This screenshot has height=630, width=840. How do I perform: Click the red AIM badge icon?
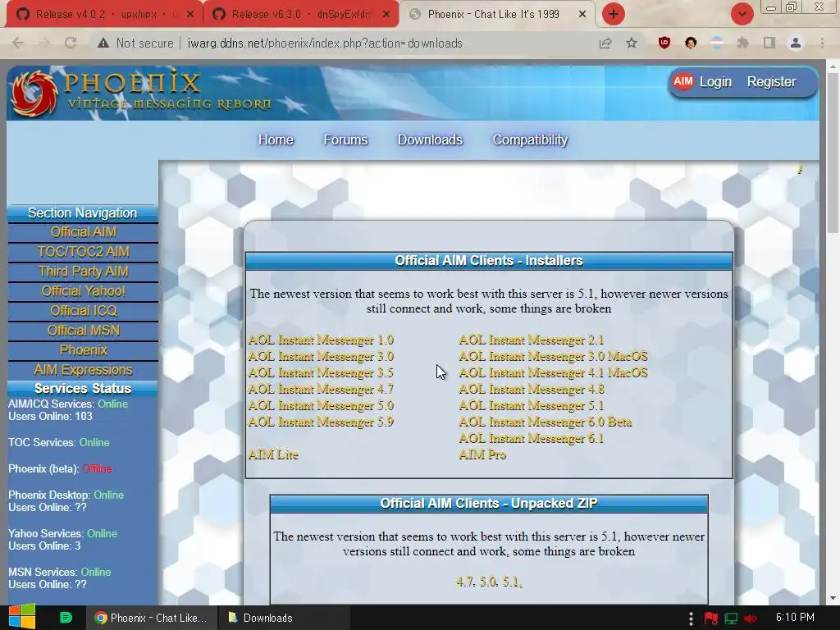pos(683,81)
